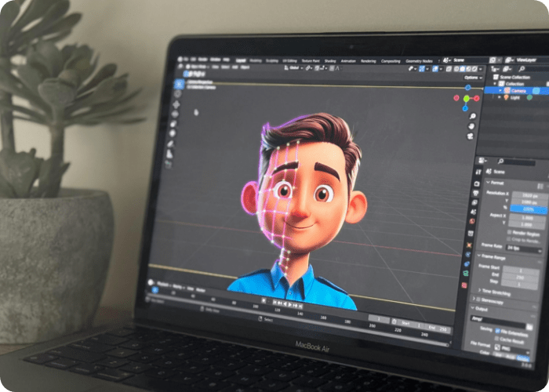Select the Move tool in the left toolbar
Screen dimensions: 549x392
click(176, 104)
